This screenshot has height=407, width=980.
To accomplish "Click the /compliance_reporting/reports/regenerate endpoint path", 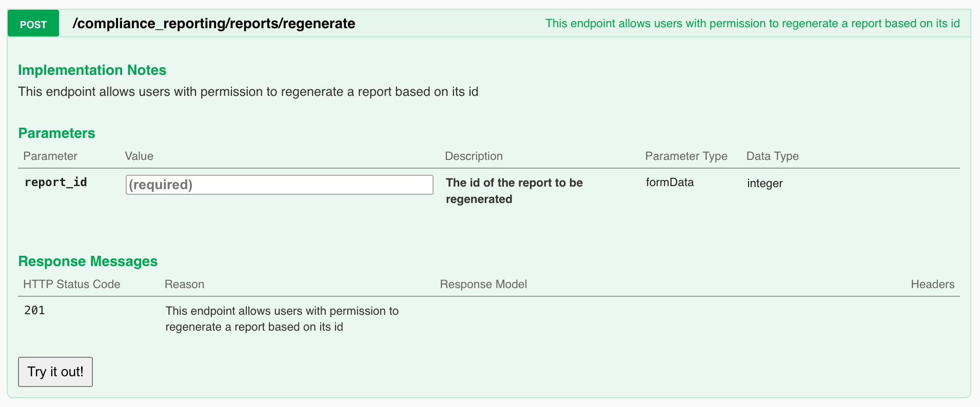I will [x=214, y=23].
